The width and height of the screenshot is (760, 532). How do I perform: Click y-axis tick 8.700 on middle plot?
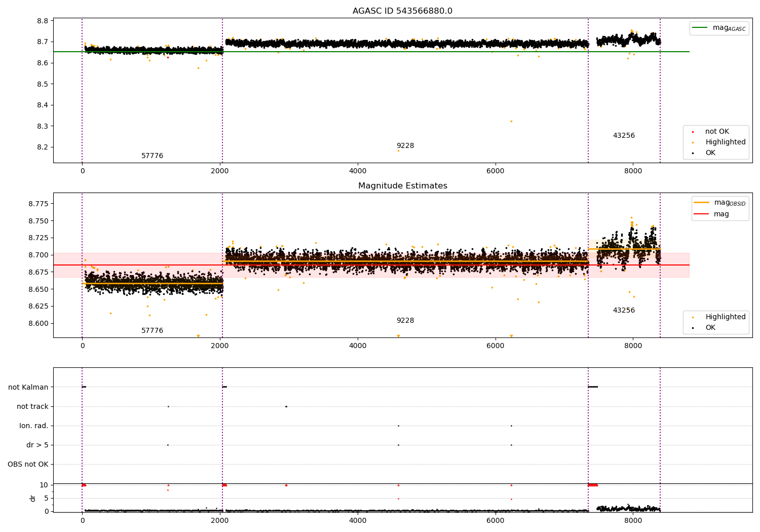(x=39, y=255)
